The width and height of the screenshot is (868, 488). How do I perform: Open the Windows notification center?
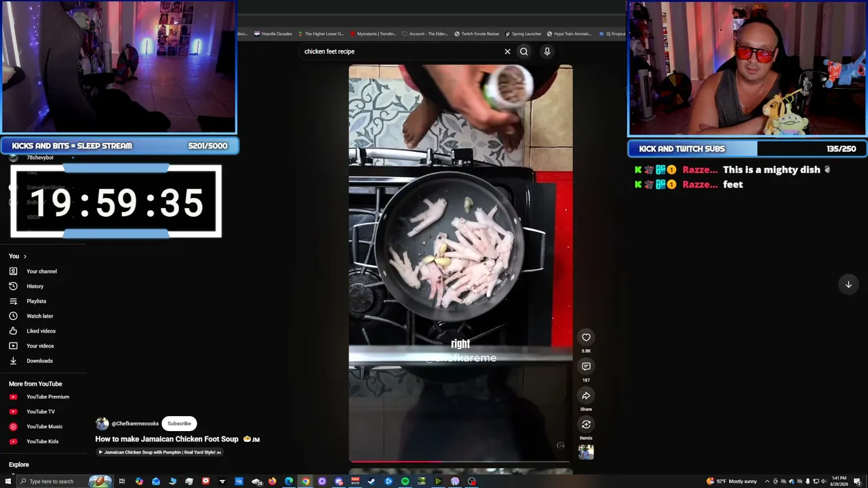pos(858,481)
